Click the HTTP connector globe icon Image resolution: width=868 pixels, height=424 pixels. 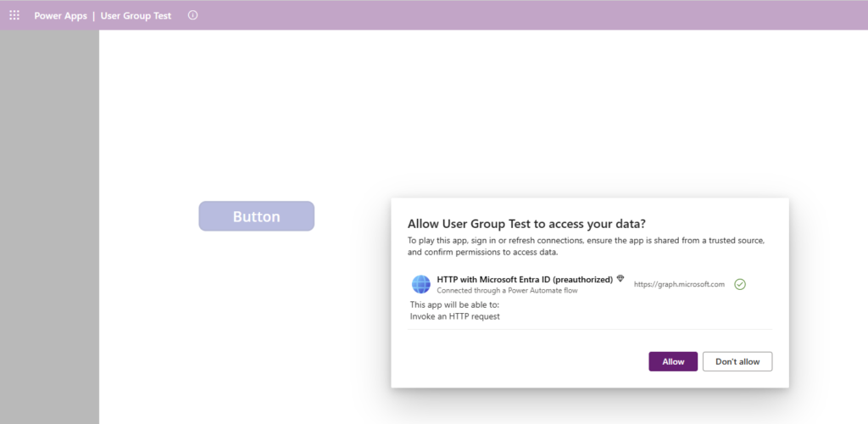(x=421, y=284)
